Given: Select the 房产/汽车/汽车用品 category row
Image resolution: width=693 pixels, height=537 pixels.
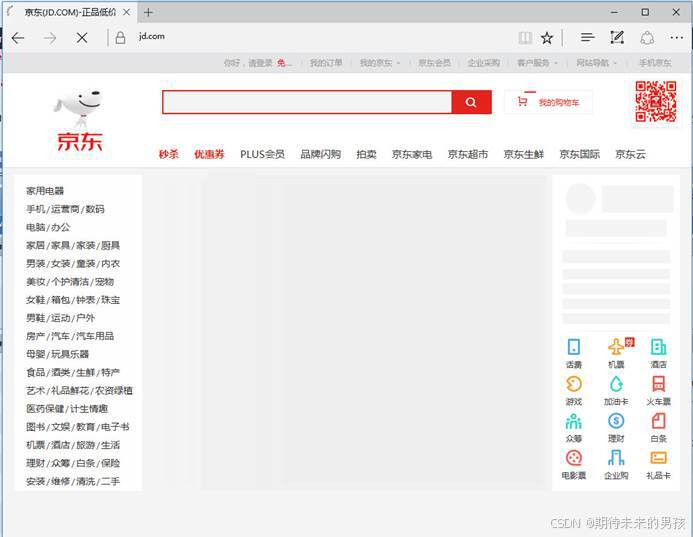Looking at the screenshot, I should 70,336.
